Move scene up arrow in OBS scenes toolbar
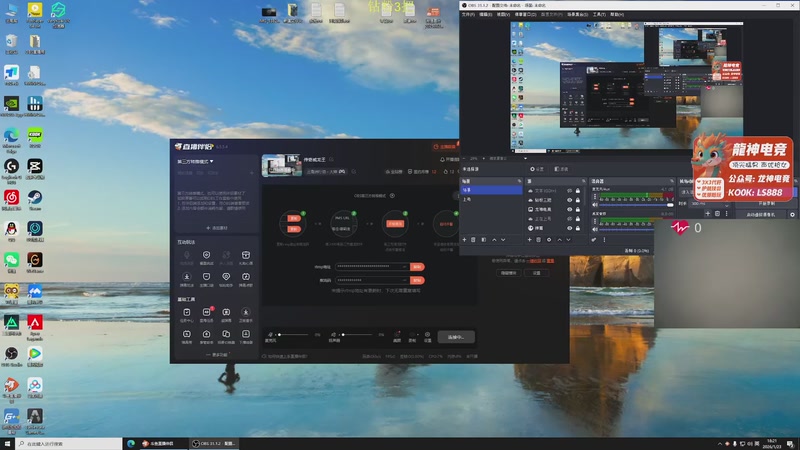The image size is (800, 450). [494, 240]
